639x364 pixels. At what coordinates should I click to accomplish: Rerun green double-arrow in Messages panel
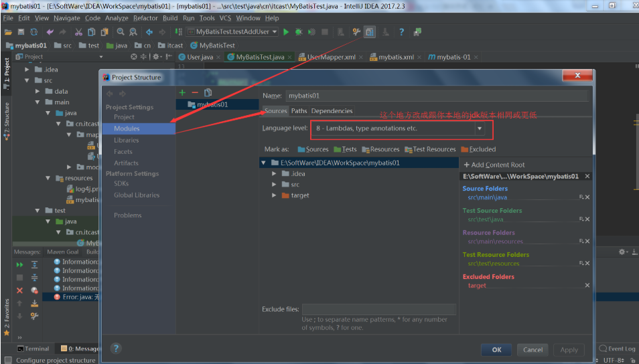pos(19,265)
